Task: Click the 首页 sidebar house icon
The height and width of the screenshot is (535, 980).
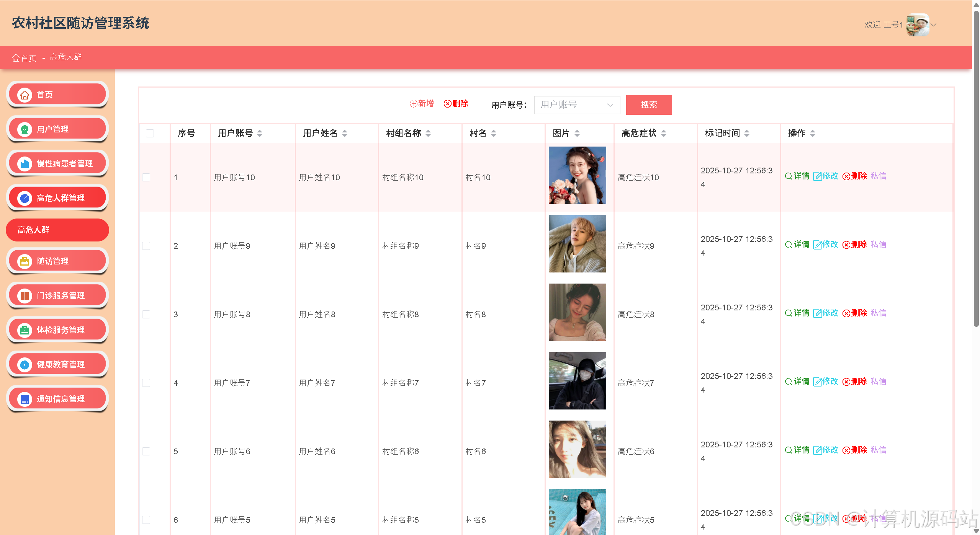Action: (25, 95)
